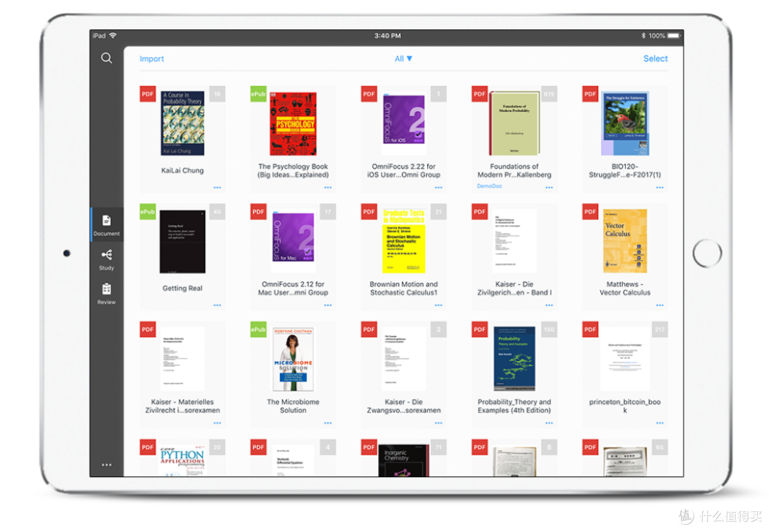Open more options for Getting Real
The image size is (769, 532).
click(x=217, y=306)
